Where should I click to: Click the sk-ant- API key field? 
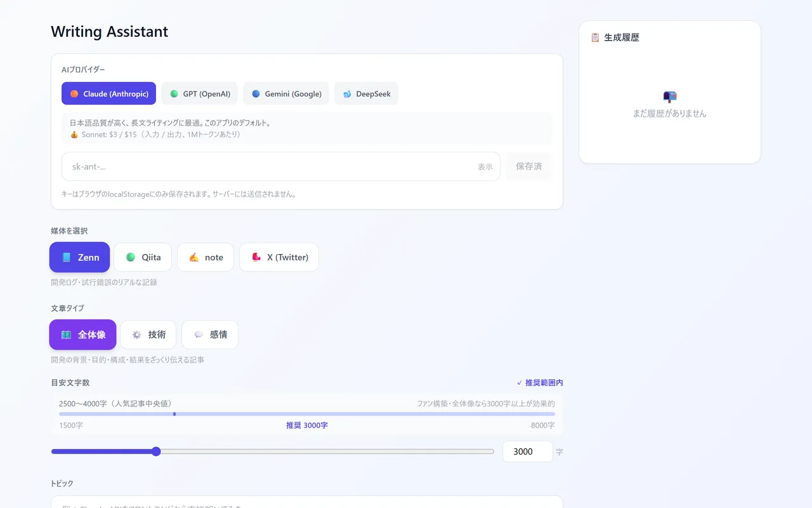281,166
